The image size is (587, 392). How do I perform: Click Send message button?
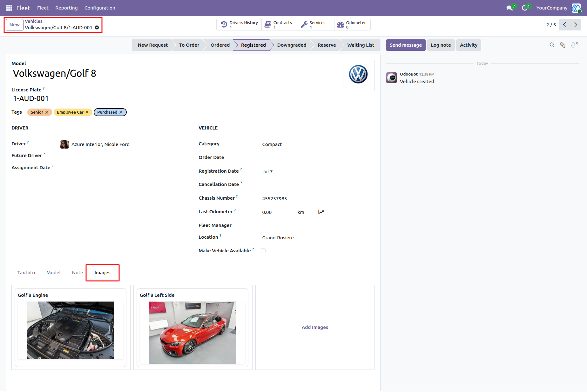(x=406, y=45)
